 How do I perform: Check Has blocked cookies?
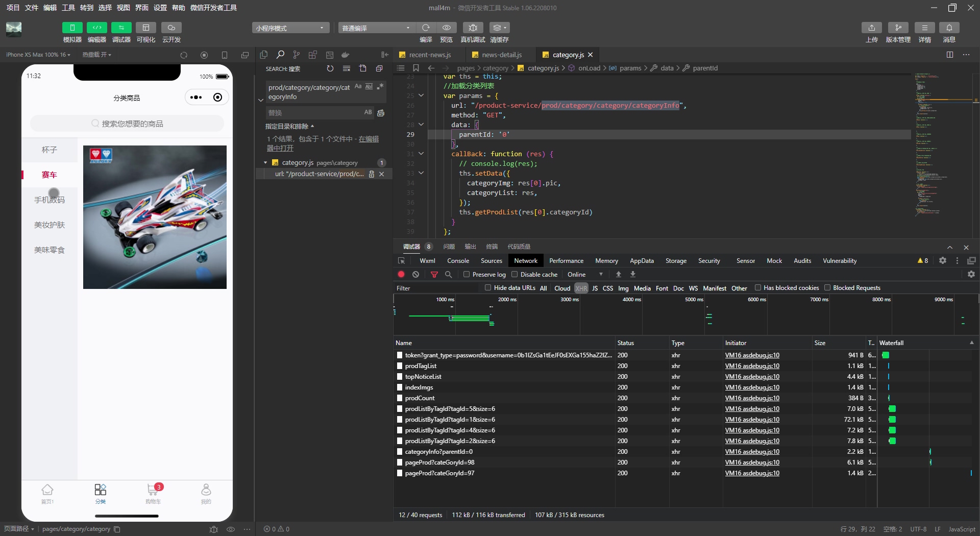coord(758,287)
